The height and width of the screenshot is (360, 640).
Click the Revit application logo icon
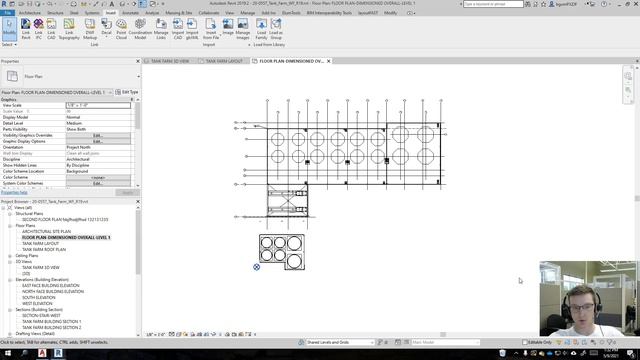point(4,4)
